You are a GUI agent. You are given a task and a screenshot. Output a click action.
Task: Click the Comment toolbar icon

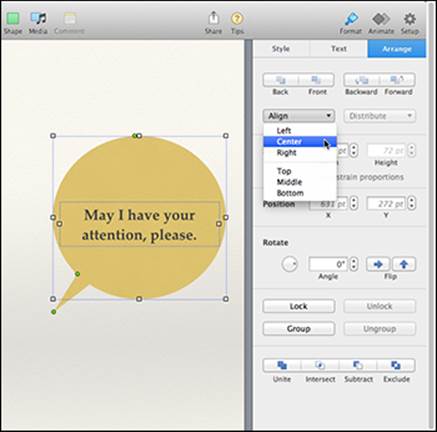(x=70, y=19)
